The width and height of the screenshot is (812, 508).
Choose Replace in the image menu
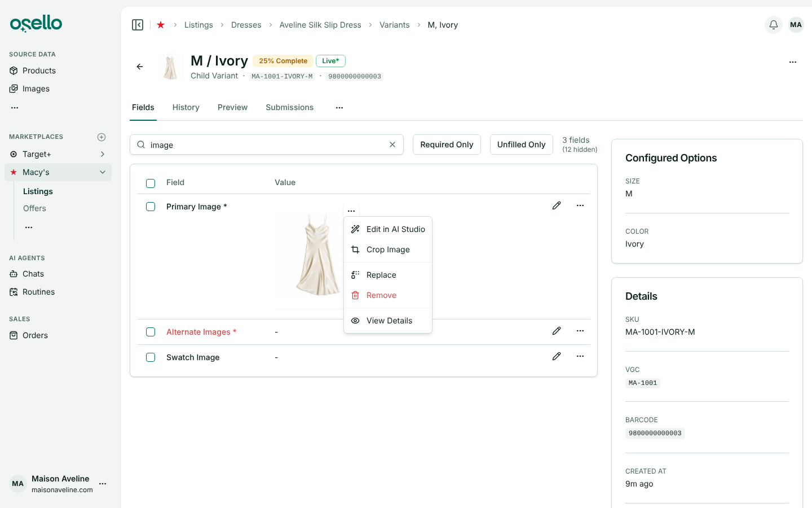388,275
